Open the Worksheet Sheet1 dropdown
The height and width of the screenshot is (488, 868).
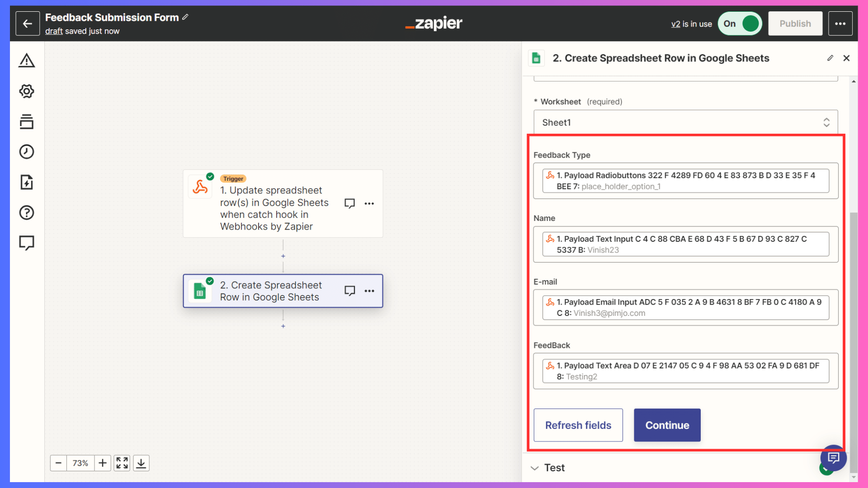tap(685, 122)
